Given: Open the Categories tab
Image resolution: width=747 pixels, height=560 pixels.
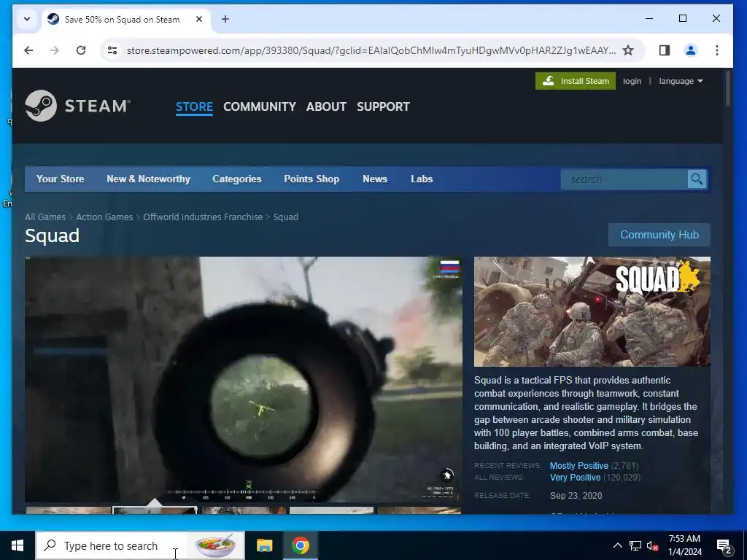Looking at the screenshot, I should (x=237, y=179).
